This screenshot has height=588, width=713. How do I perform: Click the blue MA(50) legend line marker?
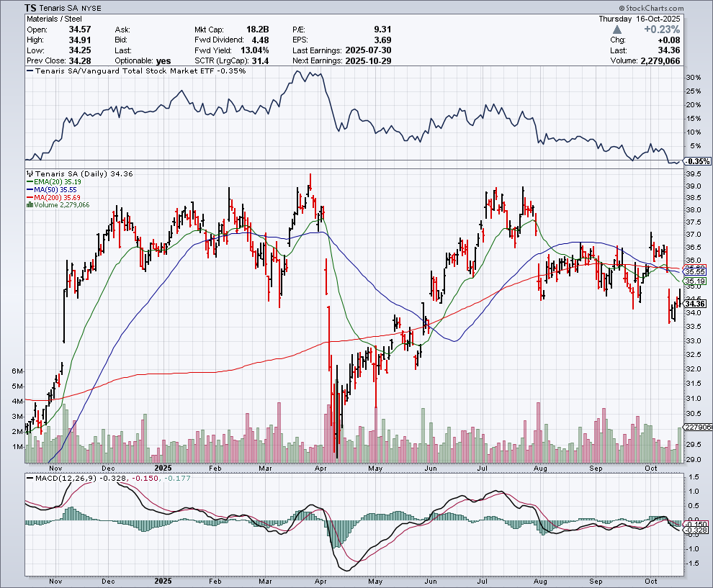click(x=28, y=190)
